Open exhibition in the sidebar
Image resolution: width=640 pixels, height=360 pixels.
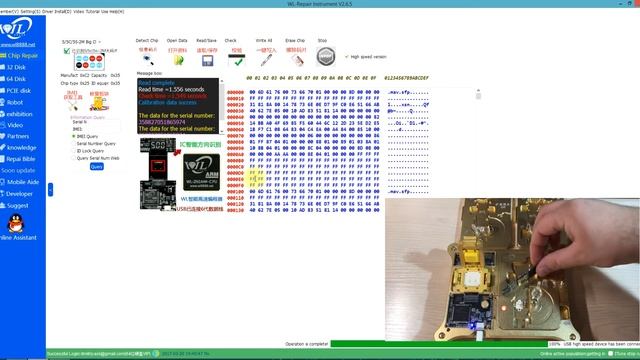coord(16,114)
